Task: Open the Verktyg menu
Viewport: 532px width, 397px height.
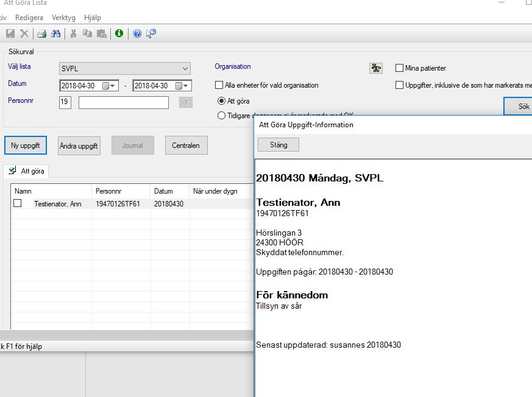Action: click(63, 18)
